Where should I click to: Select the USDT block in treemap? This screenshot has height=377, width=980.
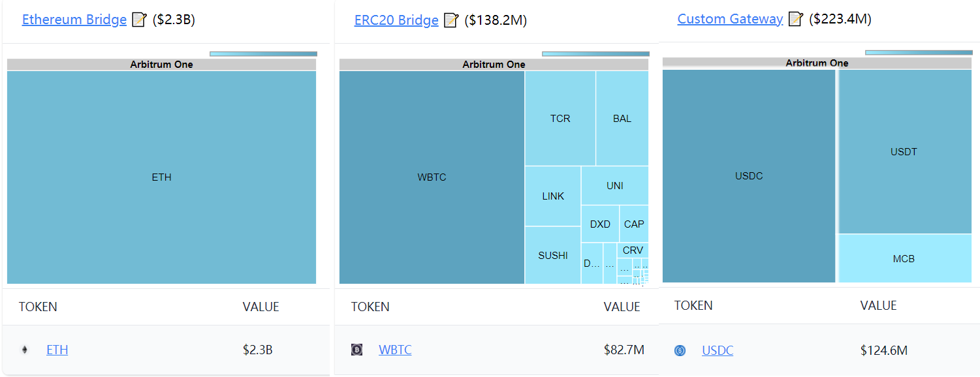coord(904,152)
